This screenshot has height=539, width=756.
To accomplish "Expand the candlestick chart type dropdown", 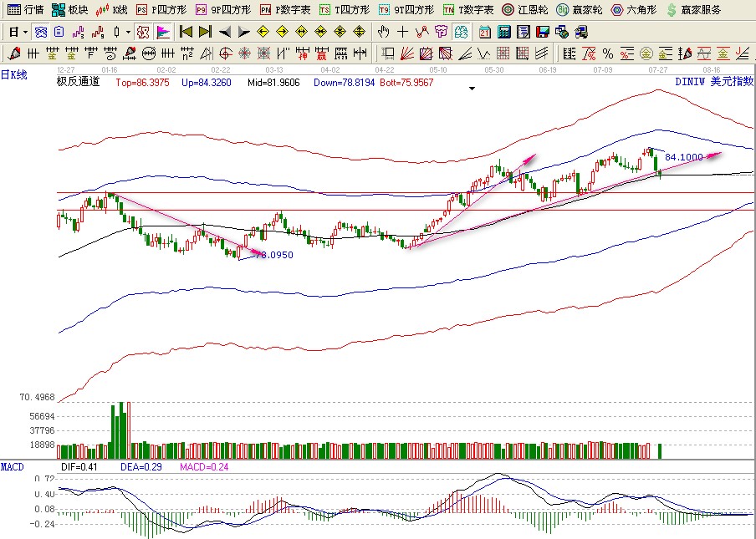I will click(127, 33).
